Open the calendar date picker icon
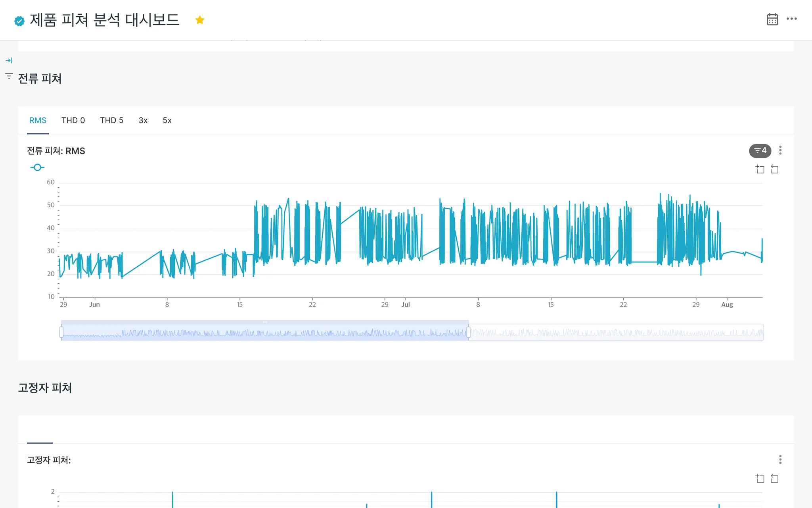The width and height of the screenshot is (812, 508). tap(772, 19)
